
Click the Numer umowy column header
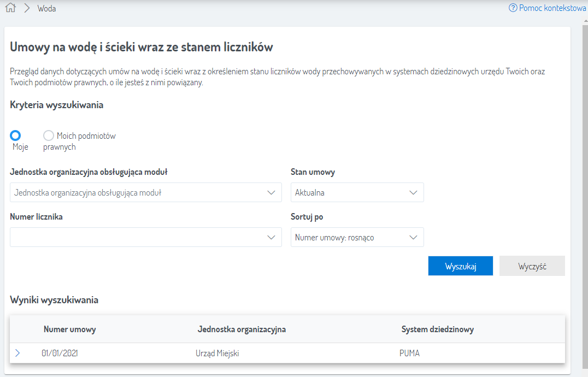point(70,329)
